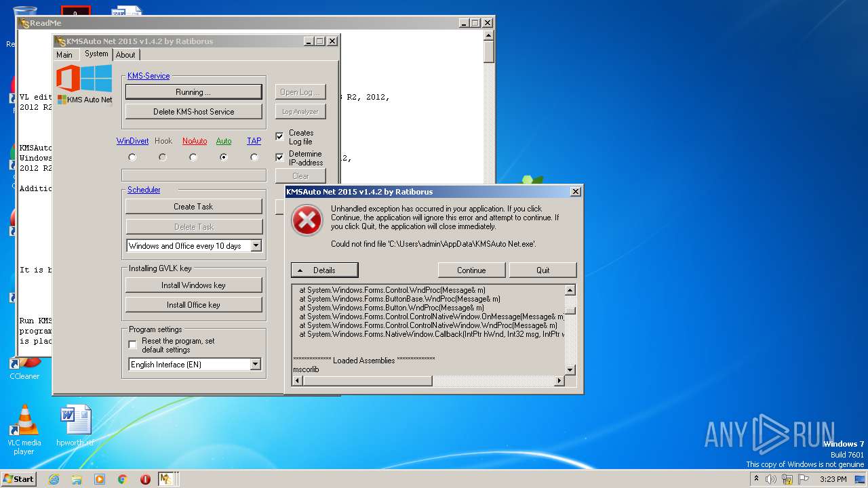
Task: Click the ReadMe window title icon
Action: [25, 23]
